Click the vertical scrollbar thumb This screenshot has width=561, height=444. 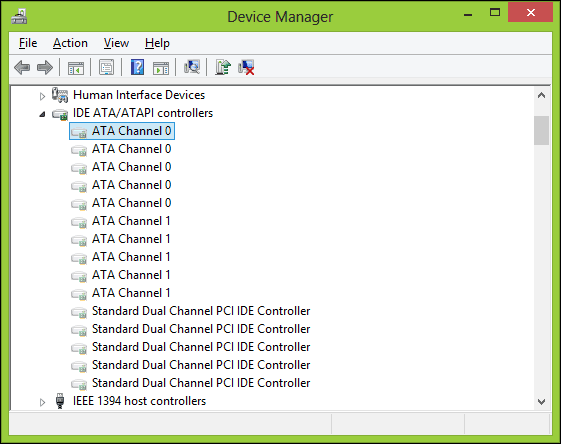541,130
